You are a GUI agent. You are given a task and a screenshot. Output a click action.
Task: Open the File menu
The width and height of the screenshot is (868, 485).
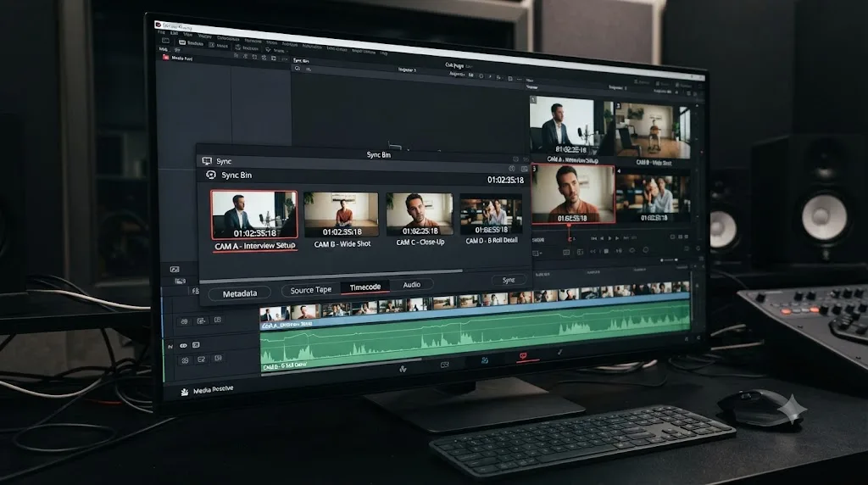point(162,32)
